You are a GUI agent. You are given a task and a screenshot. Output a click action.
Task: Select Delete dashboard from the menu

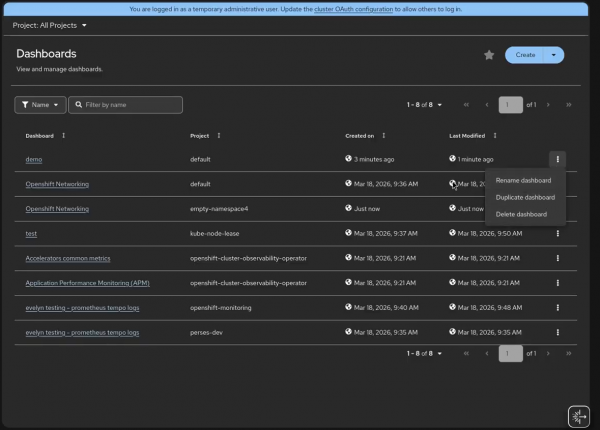[521, 214]
